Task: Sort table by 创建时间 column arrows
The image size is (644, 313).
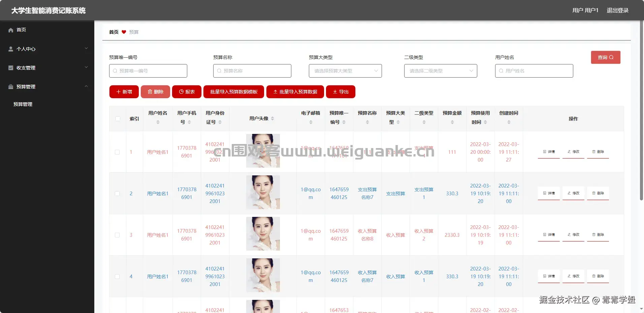Action: [509, 122]
